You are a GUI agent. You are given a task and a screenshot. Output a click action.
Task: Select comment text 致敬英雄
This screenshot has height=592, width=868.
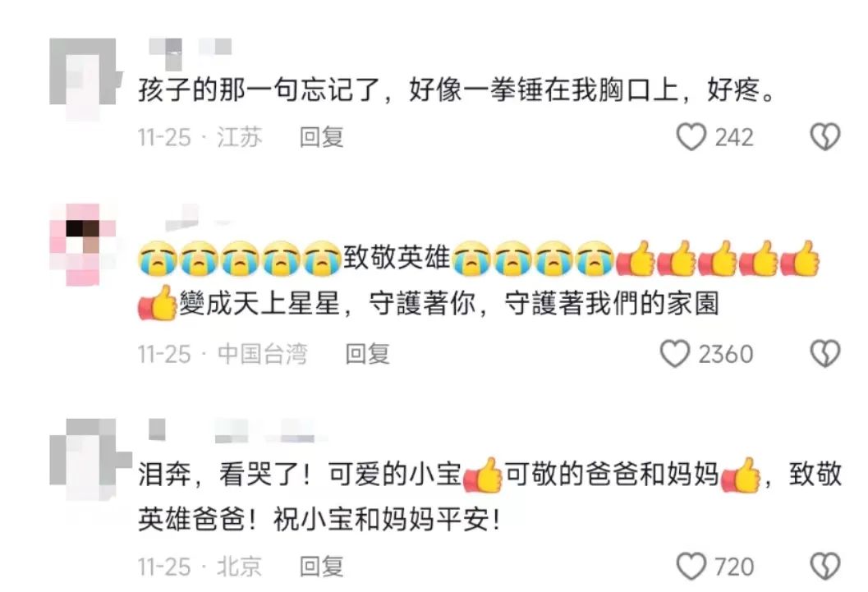pyautogui.click(x=397, y=257)
